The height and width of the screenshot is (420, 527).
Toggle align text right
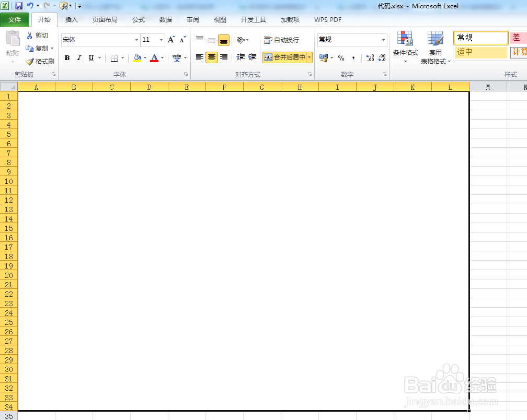[224, 57]
